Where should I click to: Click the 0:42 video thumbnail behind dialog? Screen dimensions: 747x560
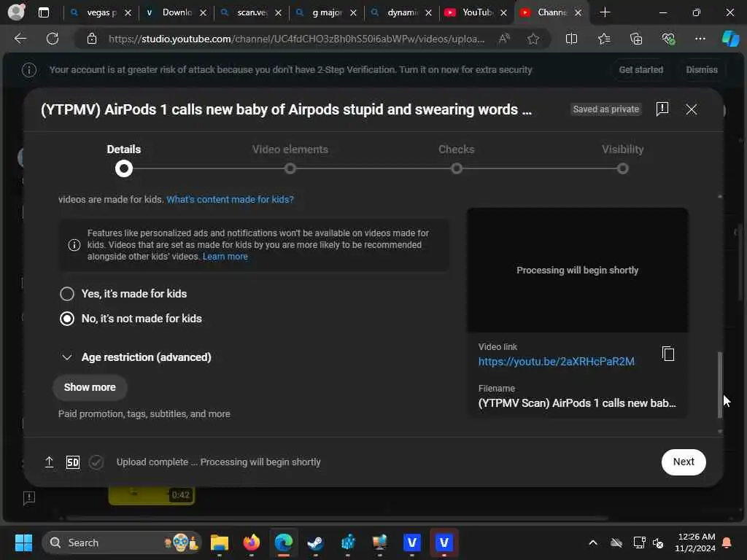coord(152,495)
